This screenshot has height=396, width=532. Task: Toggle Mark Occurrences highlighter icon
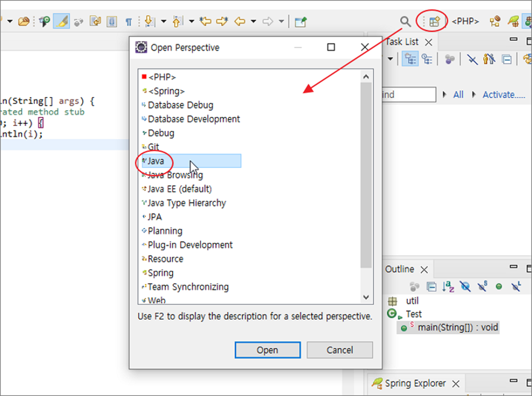pos(62,21)
